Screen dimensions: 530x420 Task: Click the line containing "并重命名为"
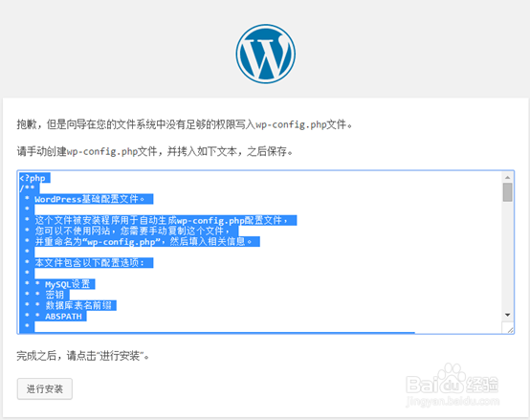tap(144, 242)
